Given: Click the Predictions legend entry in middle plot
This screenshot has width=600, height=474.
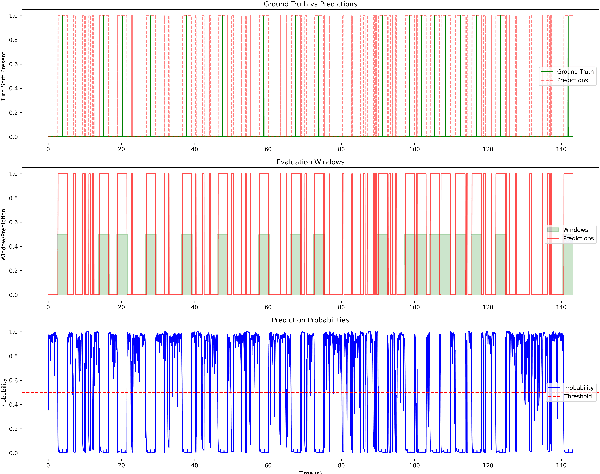Looking at the screenshot, I should 574,238.
